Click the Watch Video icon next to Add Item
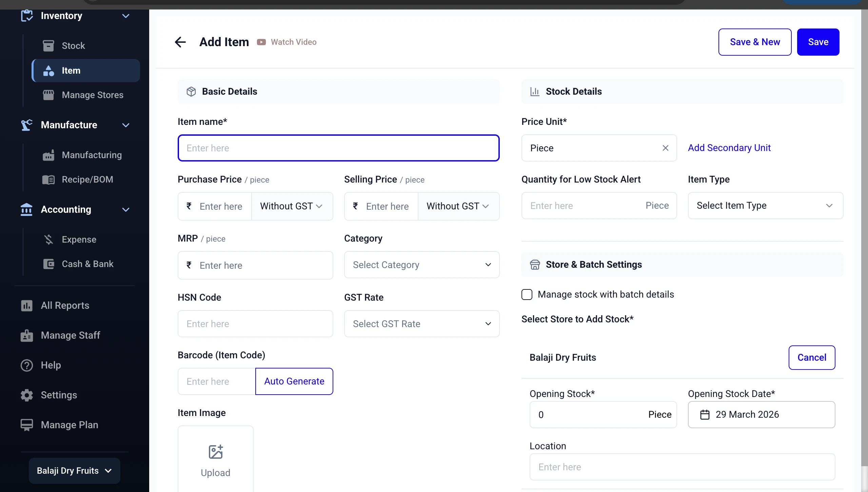This screenshot has width=868, height=492. click(x=261, y=42)
